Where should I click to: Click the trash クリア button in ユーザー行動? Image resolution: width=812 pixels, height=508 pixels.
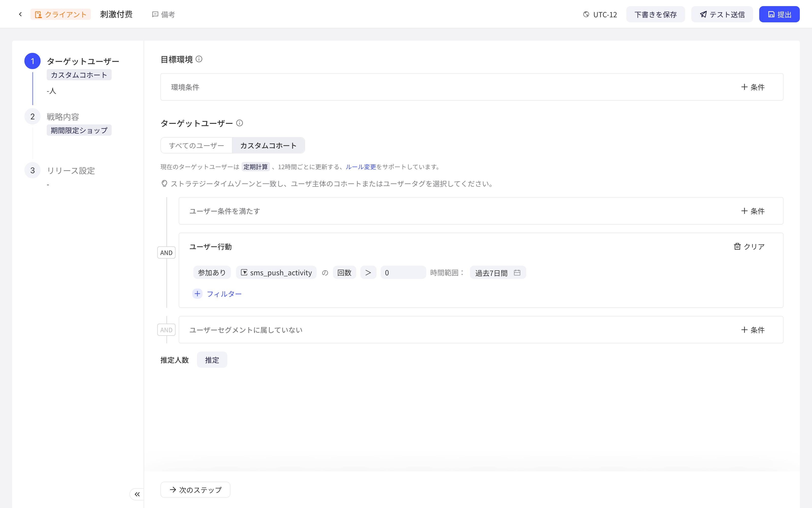click(x=749, y=247)
